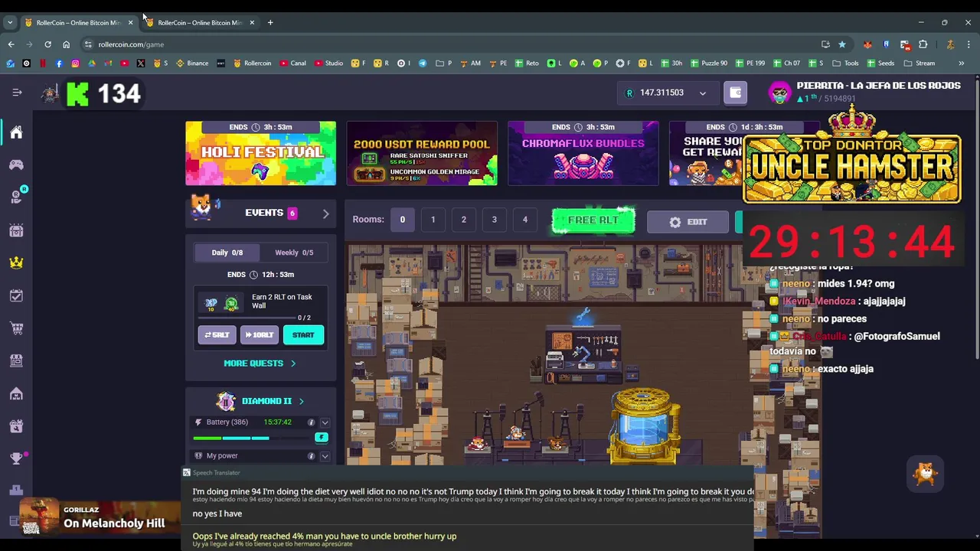This screenshot has width=980, height=551.
Task: Open the HOLI FESTIVAL event banner
Action: (x=260, y=153)
